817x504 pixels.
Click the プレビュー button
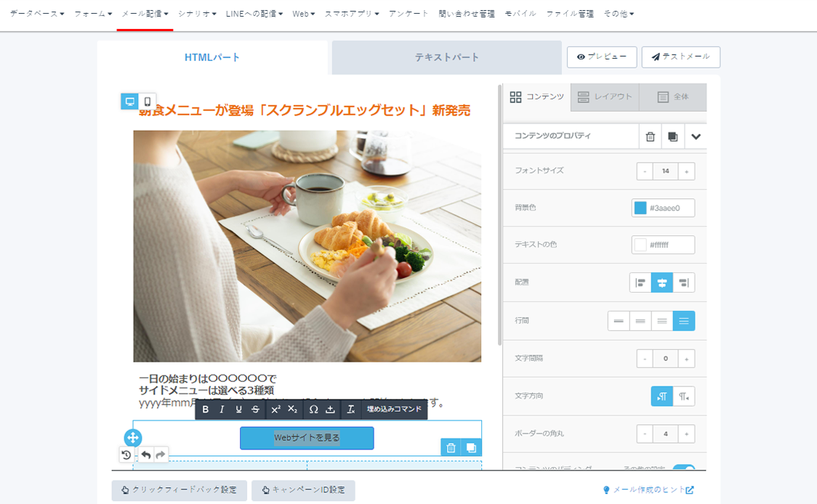point(602,57)
